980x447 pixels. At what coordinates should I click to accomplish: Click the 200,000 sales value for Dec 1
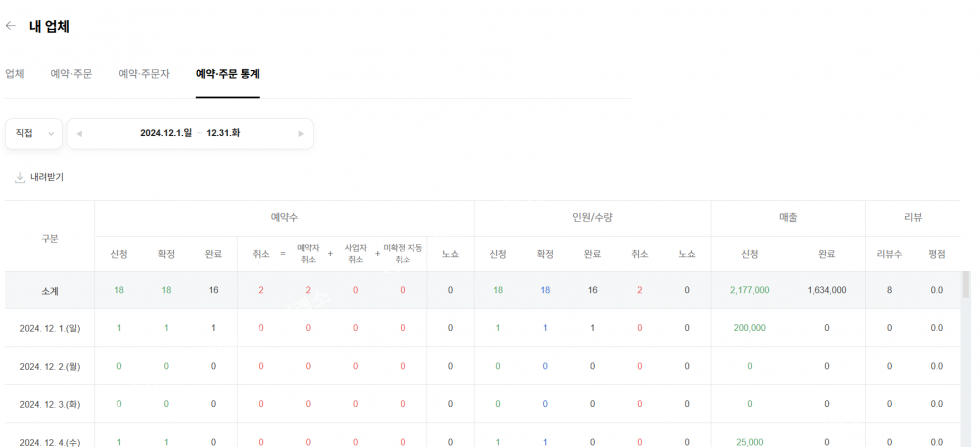(x=749, y=328)
